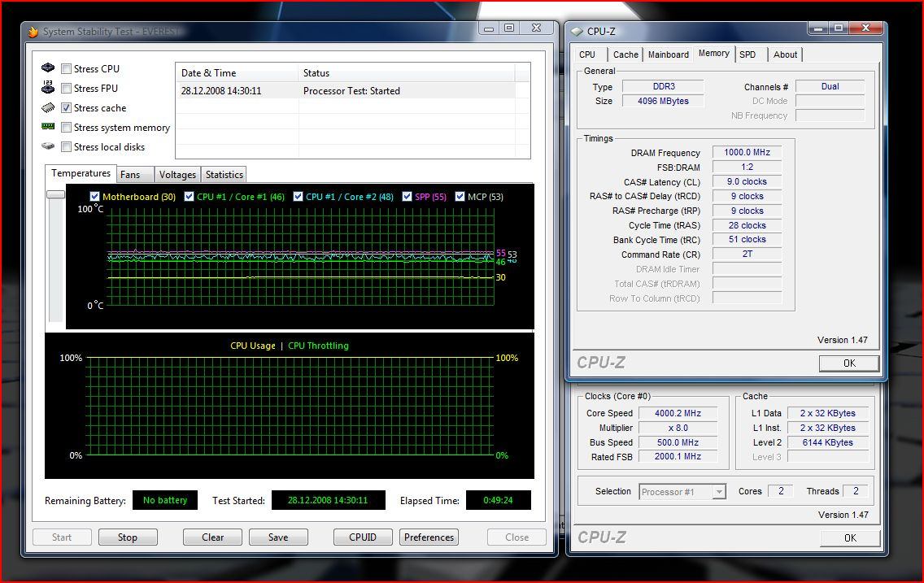This screenshot has width=924, height=583.
Task: Click the DRAM Frequency 1000.0 MHz value
Action: [747, 152]
